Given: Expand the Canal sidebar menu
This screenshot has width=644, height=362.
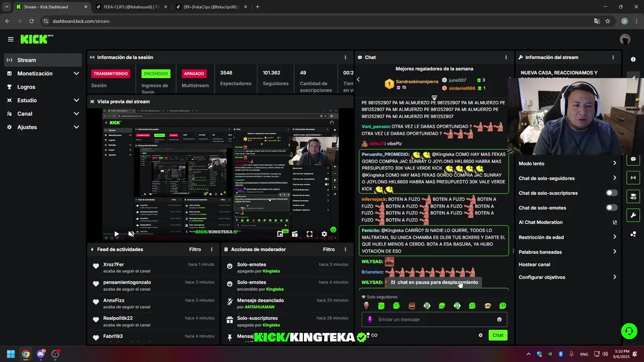Looking at the screenshot, I should click(x=42, y=114).
